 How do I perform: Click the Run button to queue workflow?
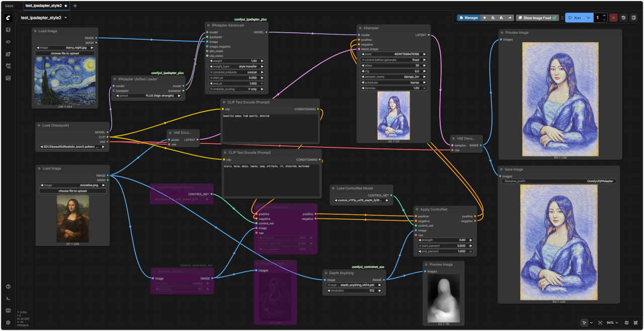(574, 18)
